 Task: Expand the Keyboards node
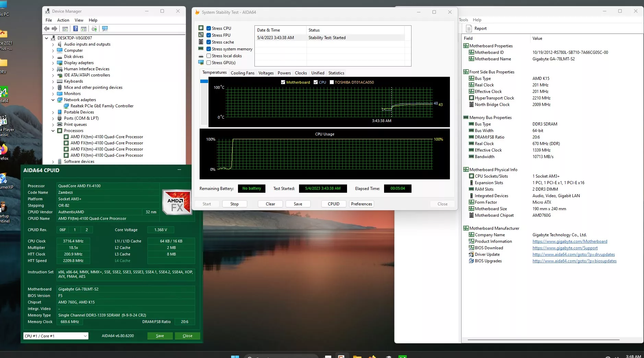[x=53, y=81]
